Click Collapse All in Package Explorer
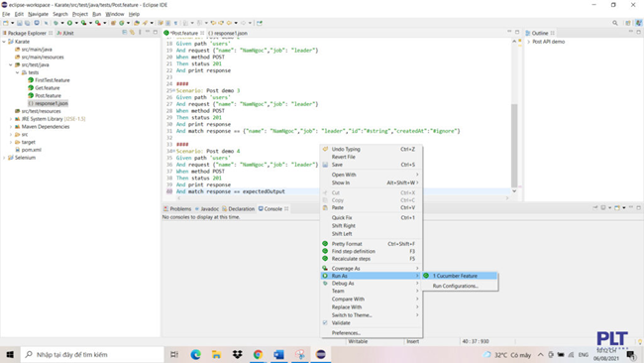Image resolution: width=644 pixels, height=363 pixels. [x=125, y=32]
